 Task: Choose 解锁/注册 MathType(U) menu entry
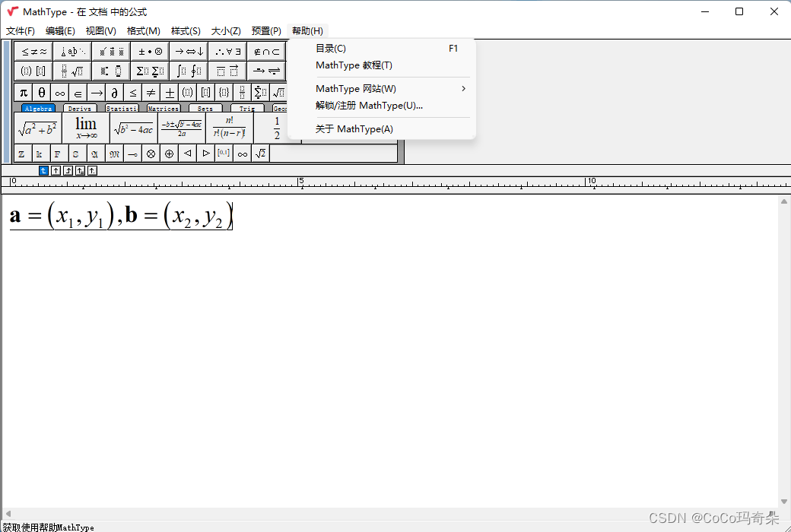click(381, 106)
